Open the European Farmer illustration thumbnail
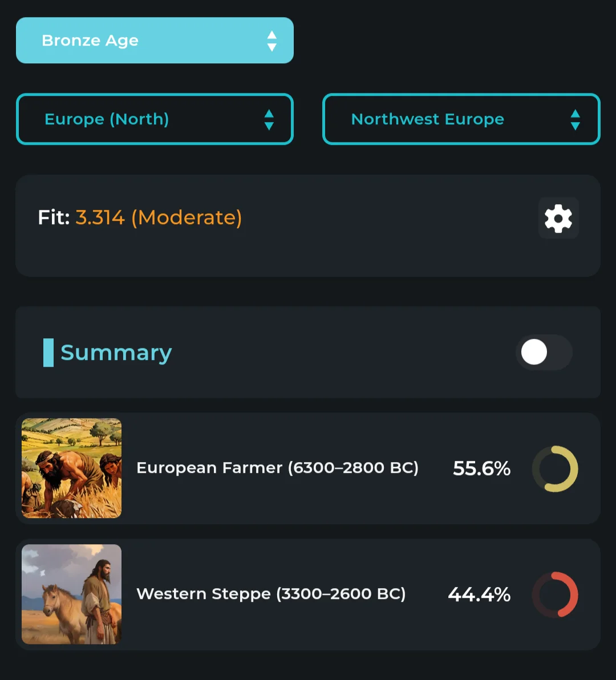The width and height of the screenshot is (616, 680). (71, 468)
